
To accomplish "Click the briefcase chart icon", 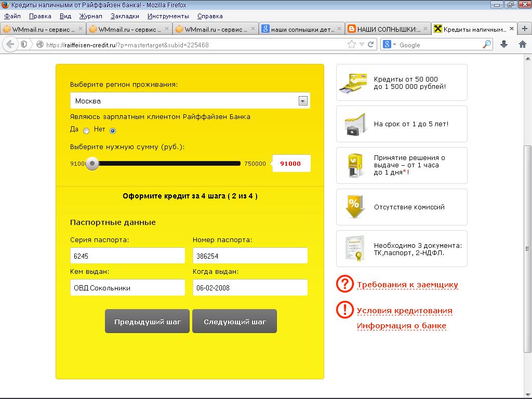I will 355,125.
